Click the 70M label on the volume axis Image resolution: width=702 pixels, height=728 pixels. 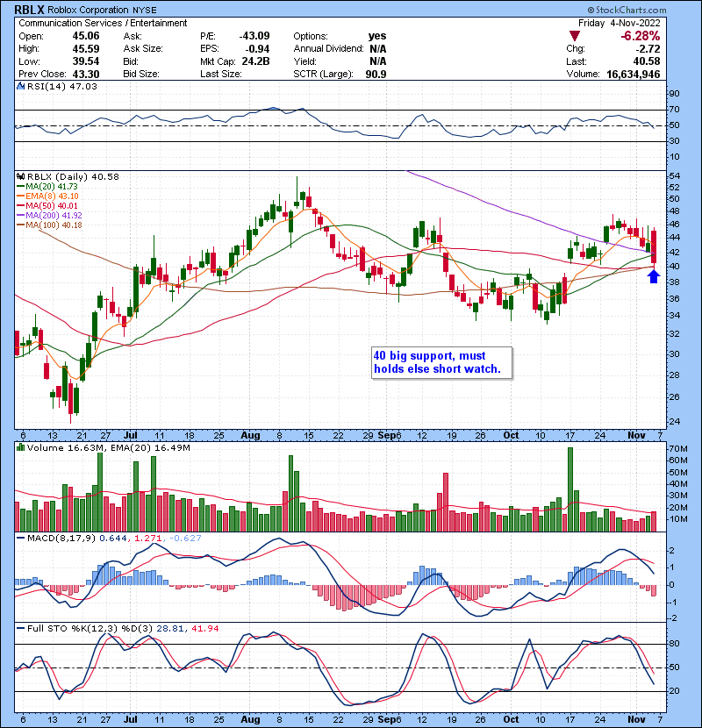tap(677, 449)
